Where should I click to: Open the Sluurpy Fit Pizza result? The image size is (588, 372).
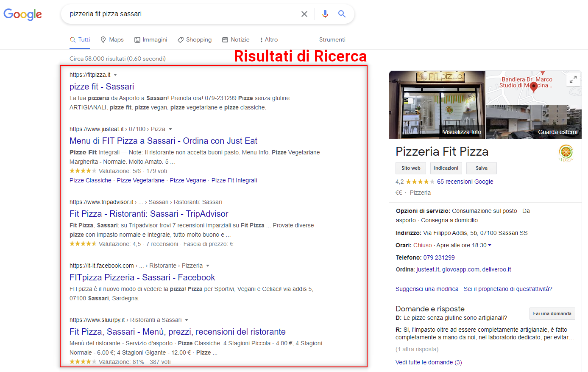tap(178, 332)
